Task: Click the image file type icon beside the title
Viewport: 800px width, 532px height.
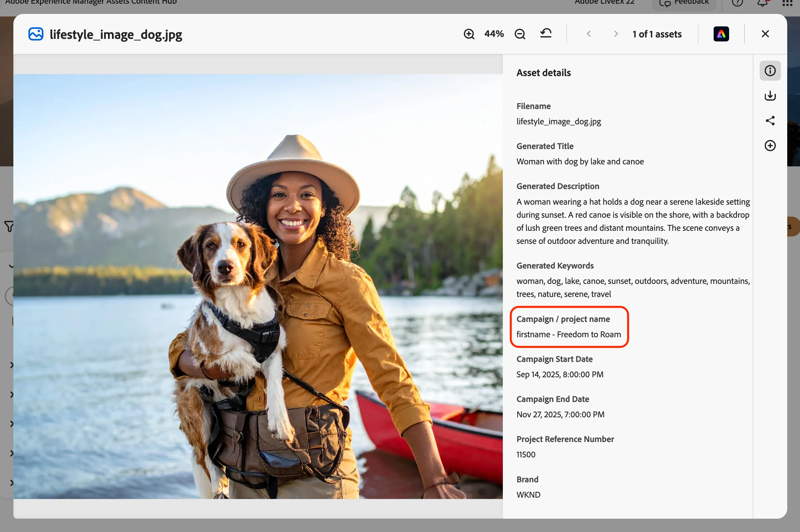Action: click(x=36, y=34)
